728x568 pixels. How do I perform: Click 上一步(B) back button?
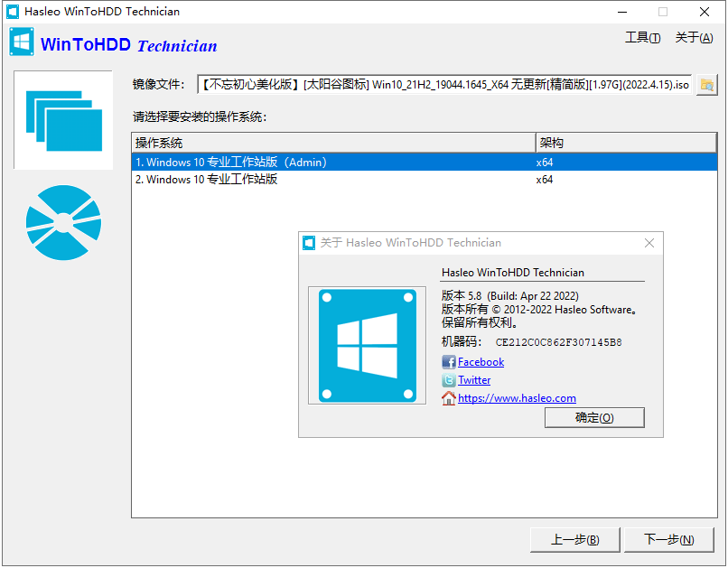(x=574, y=540)
